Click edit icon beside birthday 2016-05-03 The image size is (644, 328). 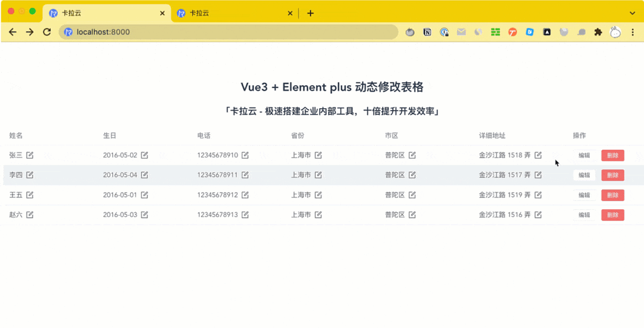tap(144, 215)
